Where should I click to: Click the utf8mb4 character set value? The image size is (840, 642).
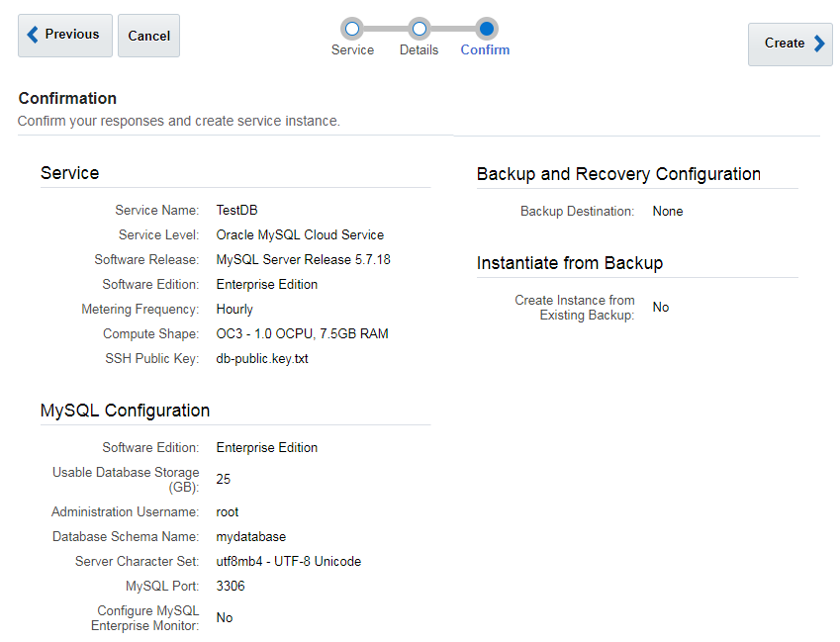coord(289,562)
